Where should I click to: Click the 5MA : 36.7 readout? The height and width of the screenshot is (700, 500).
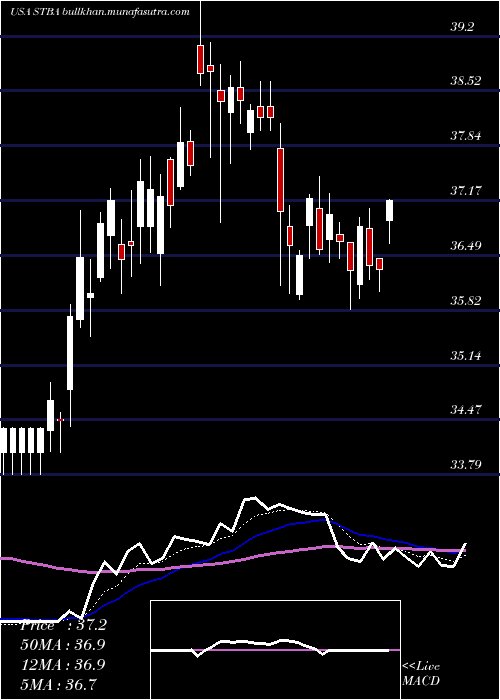58,684
